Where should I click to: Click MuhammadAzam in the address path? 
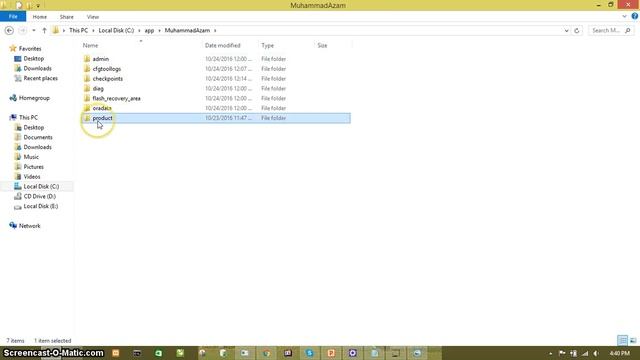coord(187,31)
